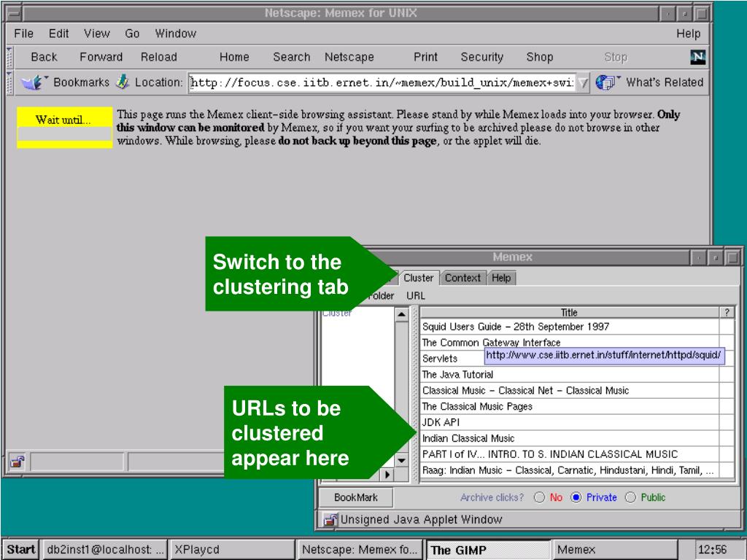Open the Edit menu
The width and height of the screenshot is (747, 560).
click(x=58, y=34)
